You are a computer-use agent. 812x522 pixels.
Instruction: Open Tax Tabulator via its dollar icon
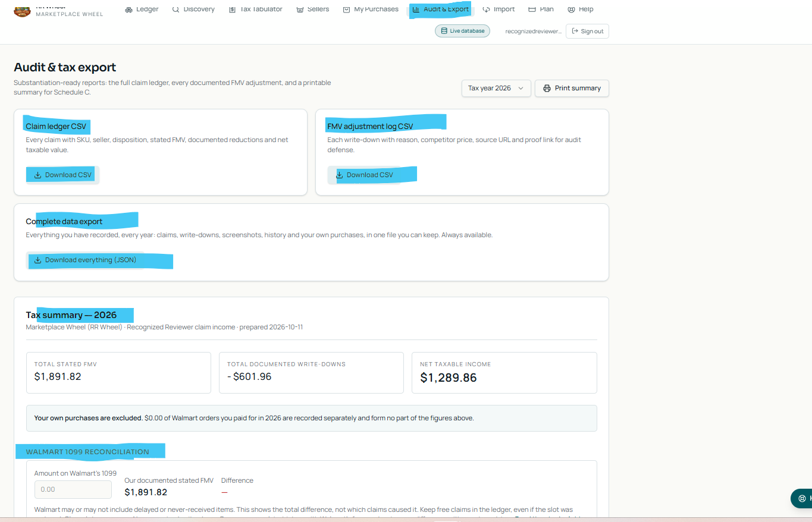(x=232, y=10)
